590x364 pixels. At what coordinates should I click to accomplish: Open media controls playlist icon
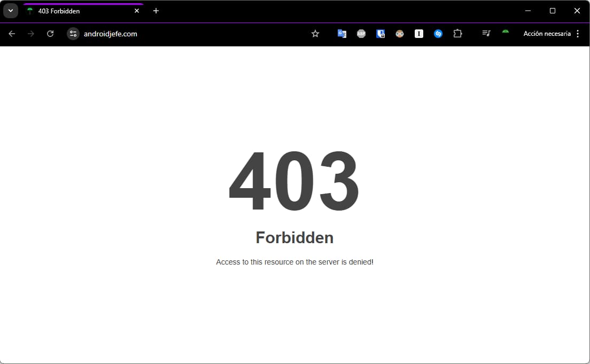click(x=486, y=34)
